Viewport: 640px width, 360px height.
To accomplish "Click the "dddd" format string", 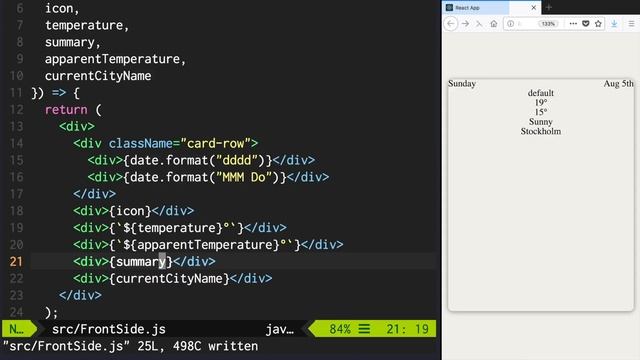I will (237, 160).
